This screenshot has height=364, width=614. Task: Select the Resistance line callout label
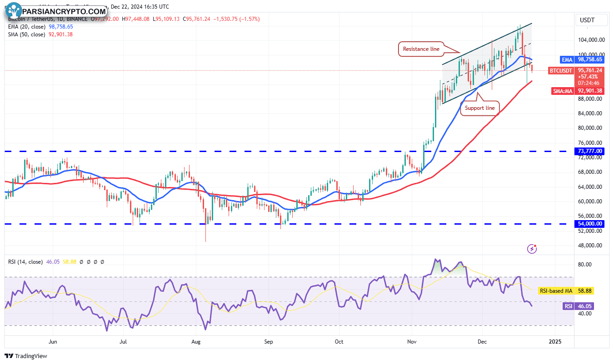[421, 49]
